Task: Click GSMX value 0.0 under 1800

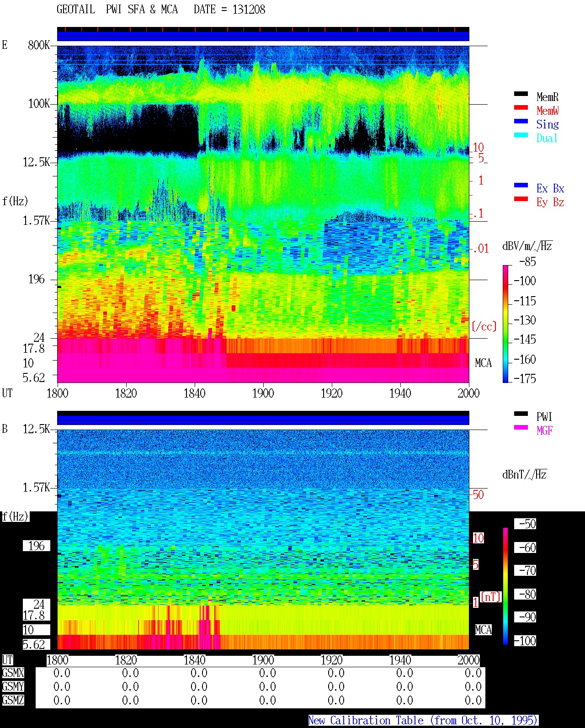Action: [62, 673]
